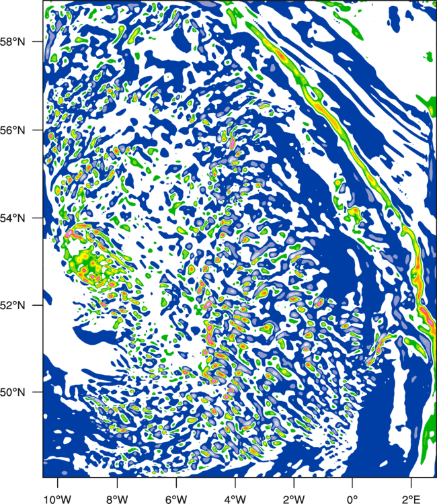The image size is (437, 504).
Task: Click the 52°N latitude label
Action: pyautogui.click(x=13, y=305)
